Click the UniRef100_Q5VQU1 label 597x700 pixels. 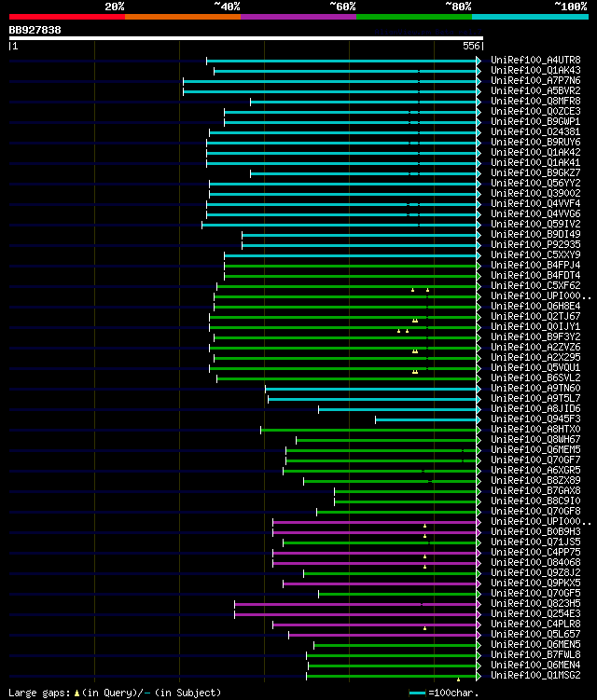tap(535, 368)
